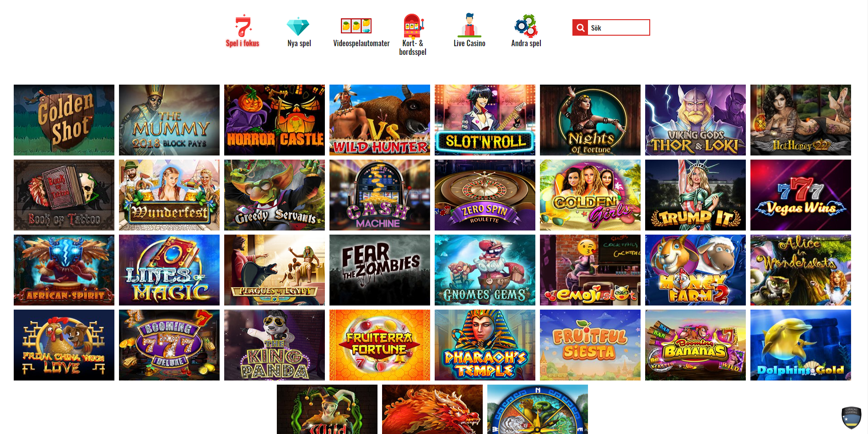
Task: Open the Zero Spin Roulette game
Action: 485,195
